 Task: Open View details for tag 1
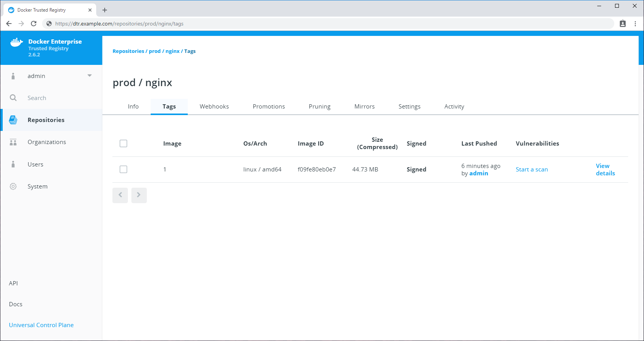pos(605,170)
